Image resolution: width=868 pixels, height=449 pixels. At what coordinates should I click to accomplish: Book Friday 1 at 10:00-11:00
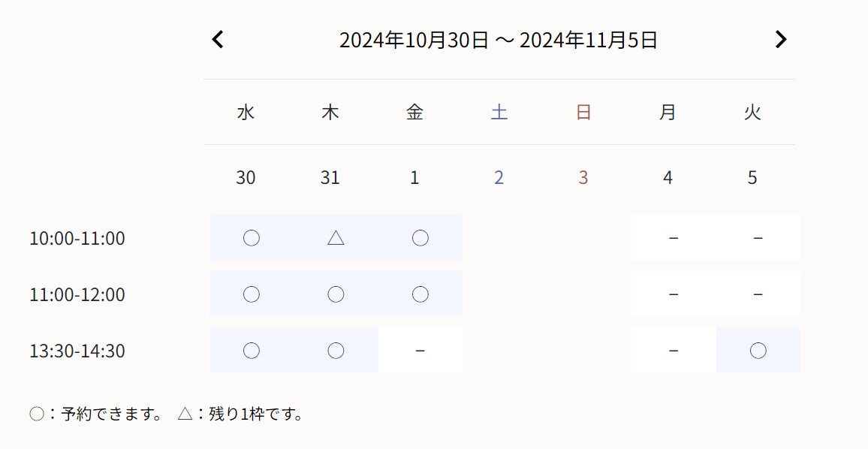[420, 238]
